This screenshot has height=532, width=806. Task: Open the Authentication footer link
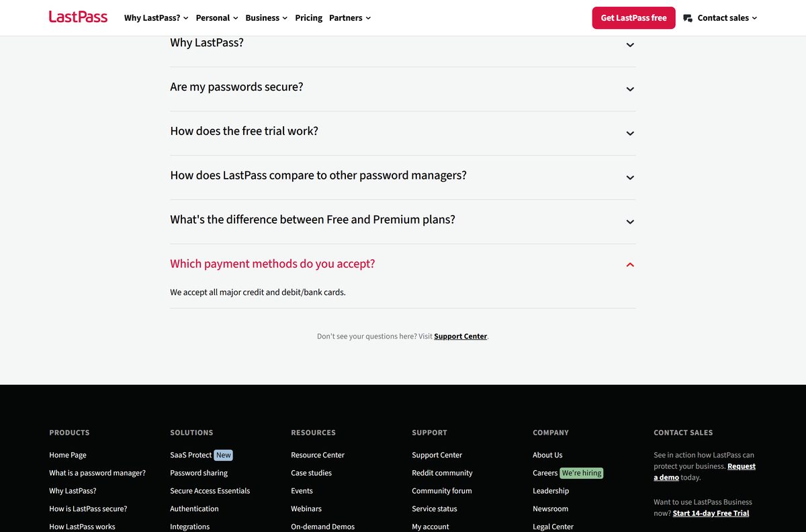point(194,509)
